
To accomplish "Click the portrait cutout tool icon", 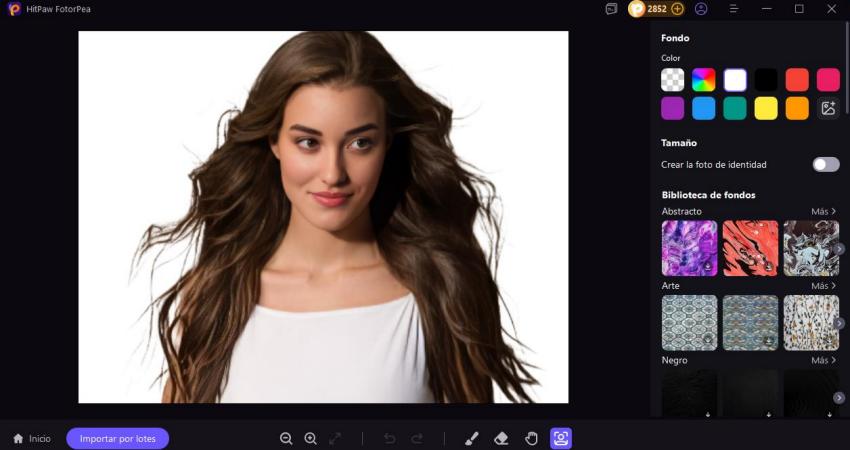I will pyautogui.click(x=561, y=438).
